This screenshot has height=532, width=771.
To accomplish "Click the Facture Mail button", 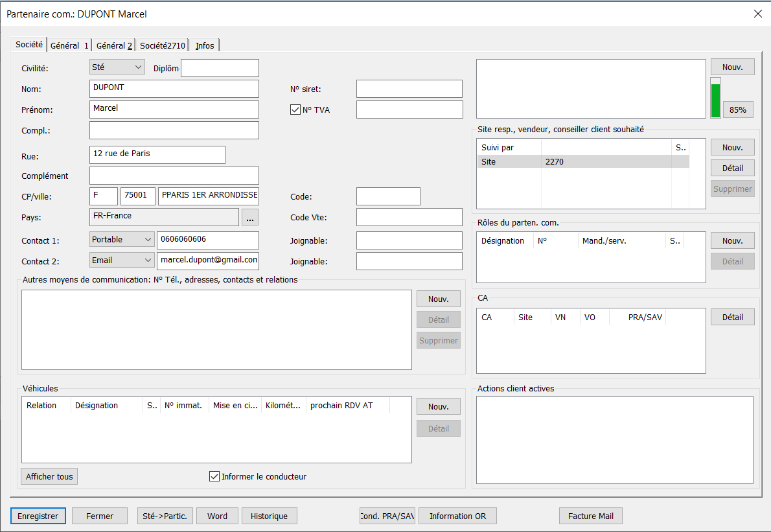I will [x=590, y=516].
